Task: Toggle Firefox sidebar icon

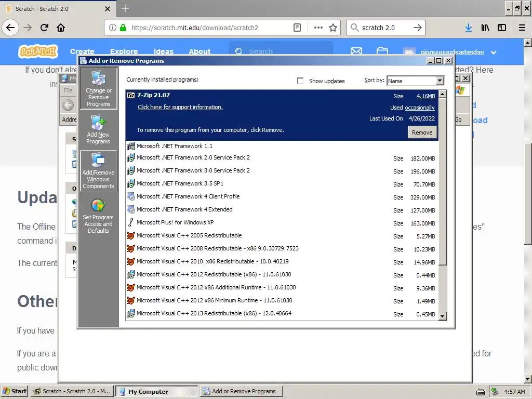Action: pyautogui.click(x=502, y=28)
